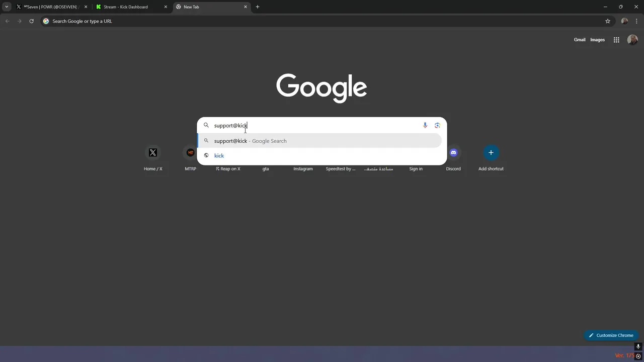Image resolution: width=644 pixels, height=362 pixels.
Task: Open the Google account avatar on page
Action: [632, 40]
